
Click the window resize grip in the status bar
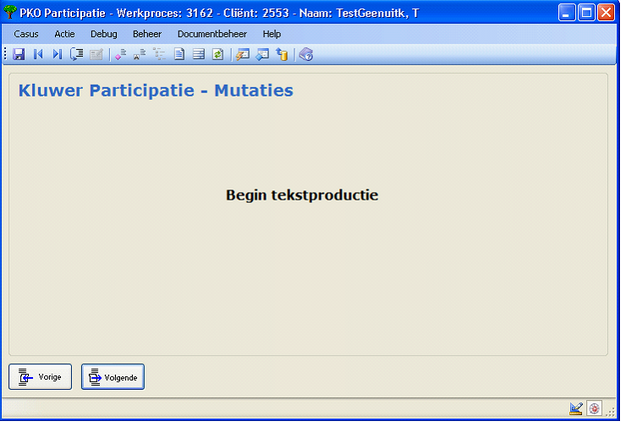[611, 411]
